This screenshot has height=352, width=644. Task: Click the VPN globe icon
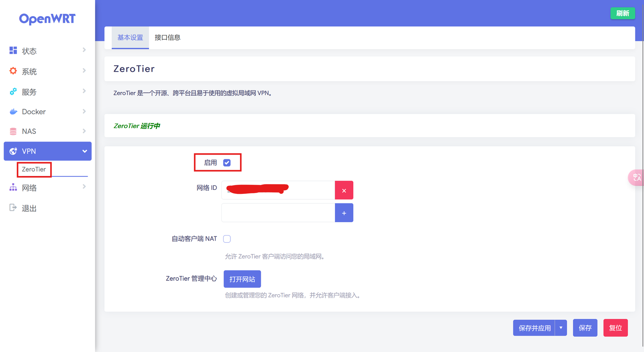pyautogui.click(x=13, y=151)
